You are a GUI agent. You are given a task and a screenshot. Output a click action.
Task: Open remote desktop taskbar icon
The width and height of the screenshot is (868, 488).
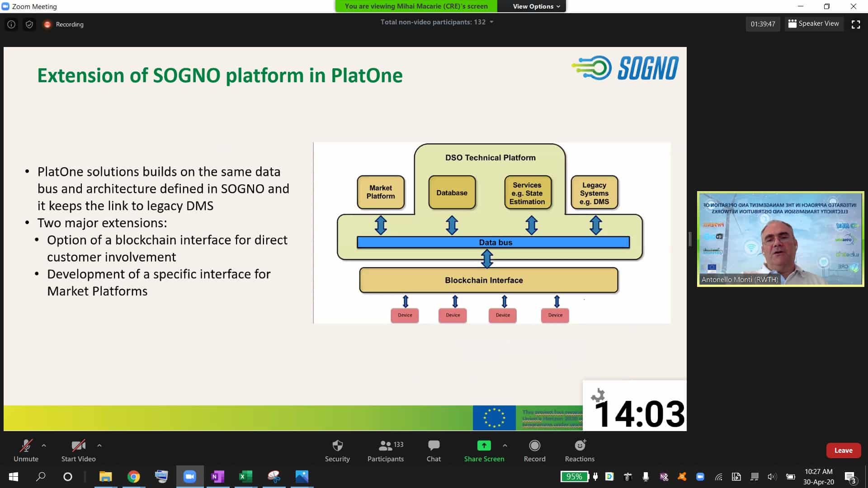click(x=161, y=477)
